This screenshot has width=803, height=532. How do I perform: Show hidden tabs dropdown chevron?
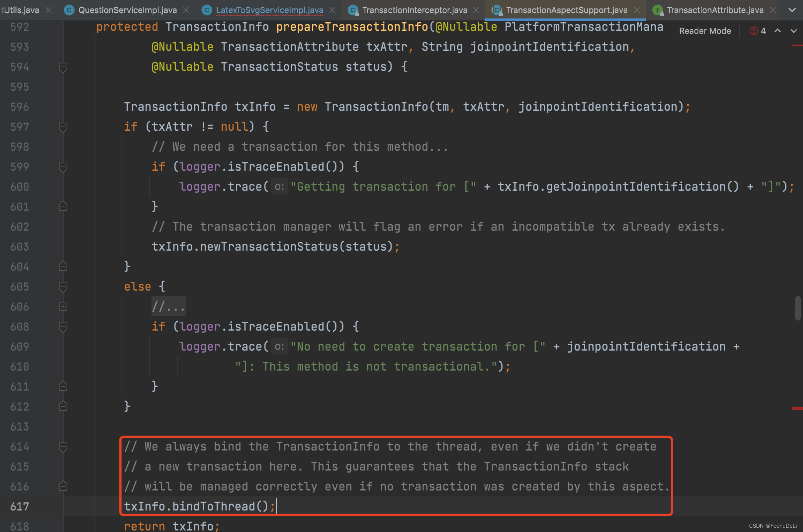coord(792,10)
